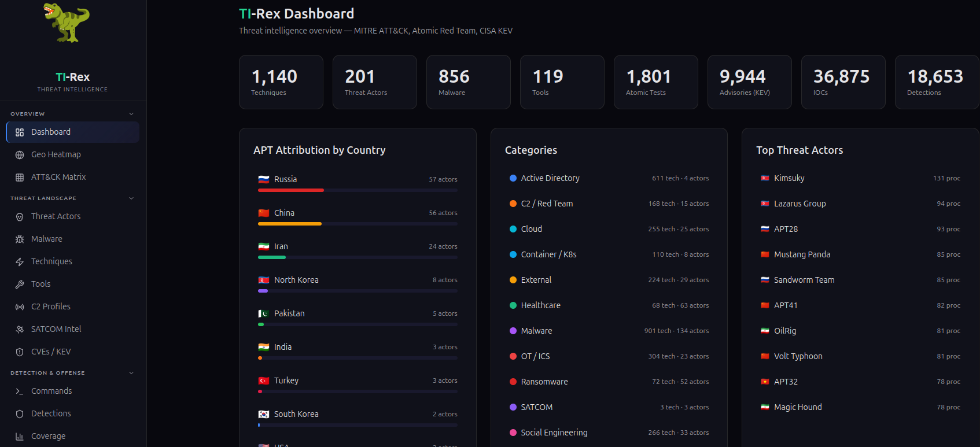
Task: Click the Coverage bar chart icon
Action: click(x=20, y=437)
